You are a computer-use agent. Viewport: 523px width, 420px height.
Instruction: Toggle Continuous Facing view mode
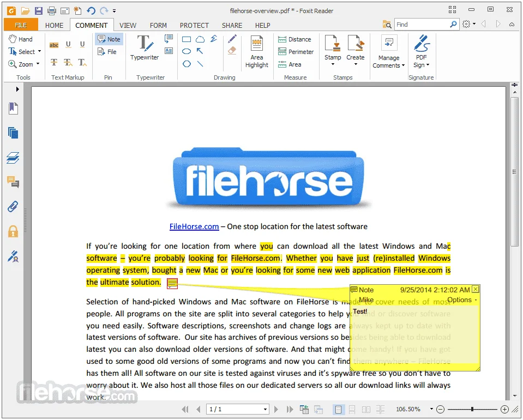click(380, 409)
